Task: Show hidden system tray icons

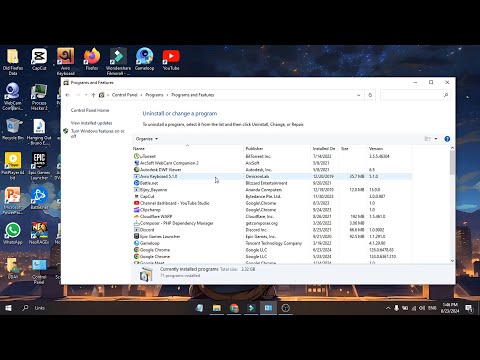Action: 388,308
